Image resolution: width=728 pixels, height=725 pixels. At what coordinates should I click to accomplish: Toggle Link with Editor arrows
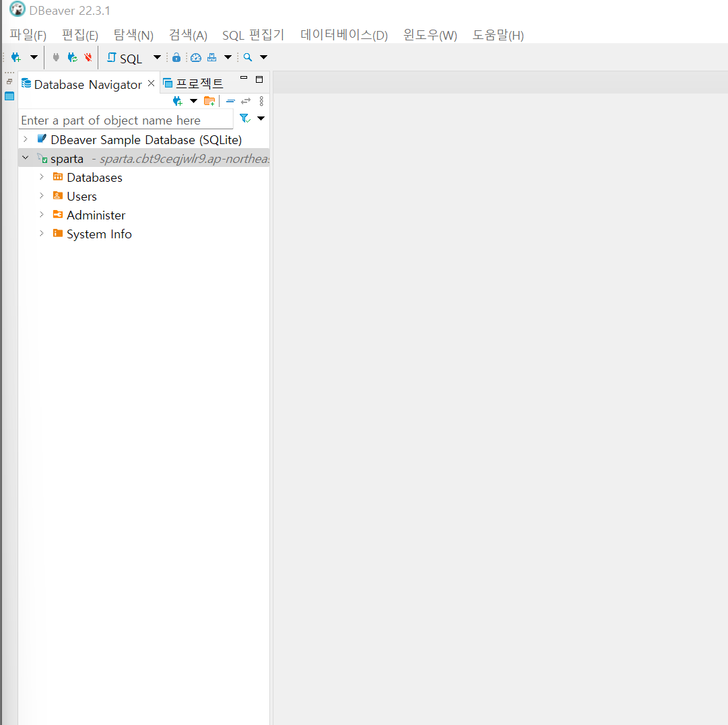246,101
